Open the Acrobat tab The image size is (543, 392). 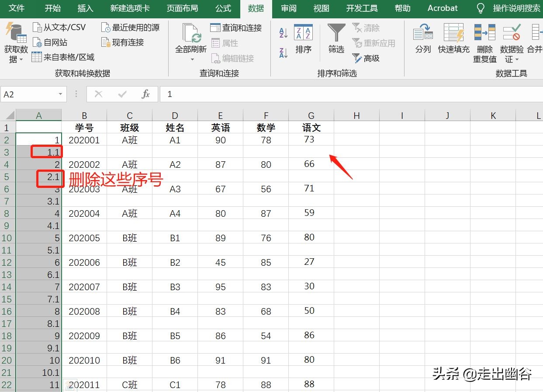coord(443,8)
